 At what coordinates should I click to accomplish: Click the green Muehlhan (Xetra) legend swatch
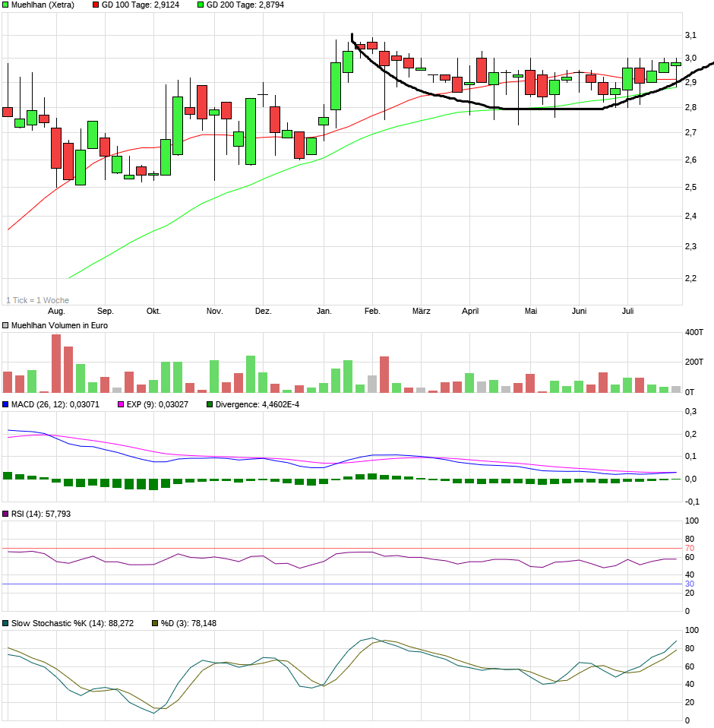pos(5,5)
